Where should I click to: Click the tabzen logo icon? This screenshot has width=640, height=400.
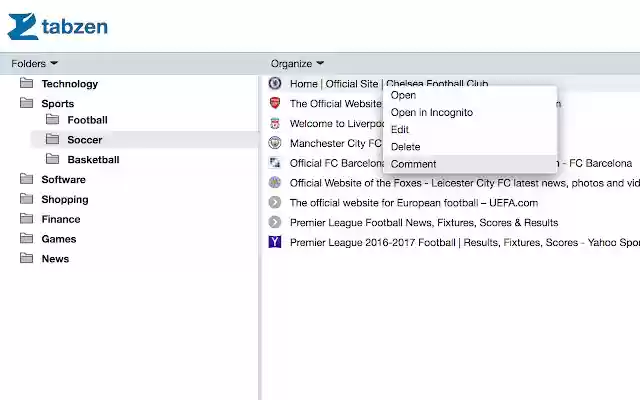pyautogui.click(x=23, y=27)
